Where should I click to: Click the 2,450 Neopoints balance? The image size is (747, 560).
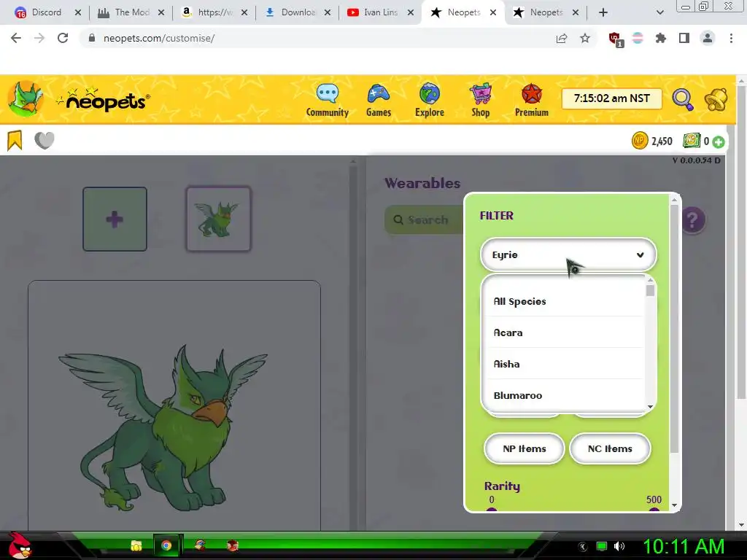tap(662, 141)
